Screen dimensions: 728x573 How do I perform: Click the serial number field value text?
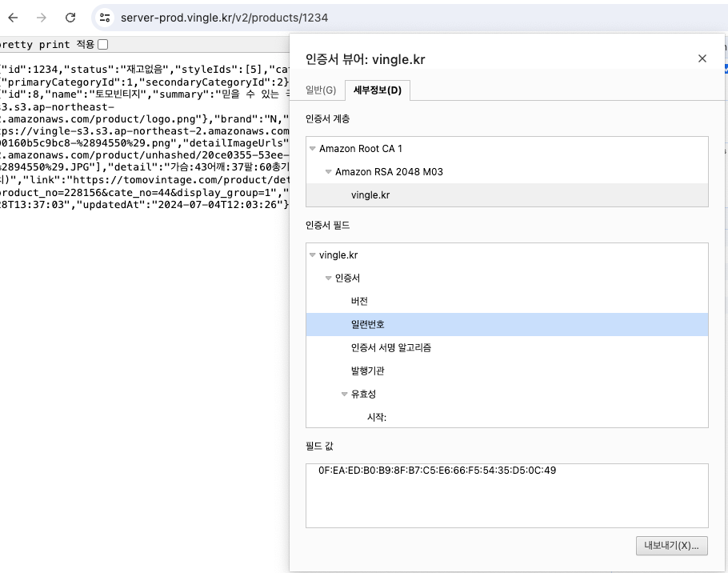(437, 471)
